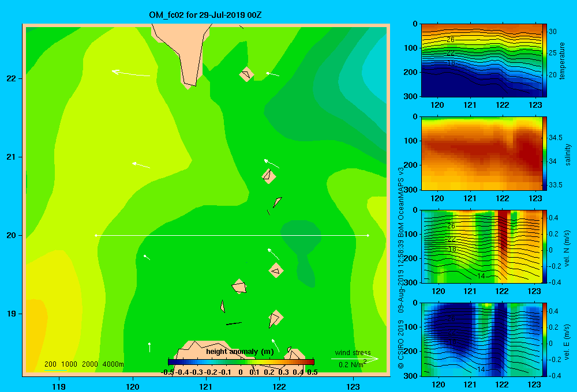Click the vel. N (m/s) colorbar
The height and width of the screenshot is (392, 577).
point(545,246)
